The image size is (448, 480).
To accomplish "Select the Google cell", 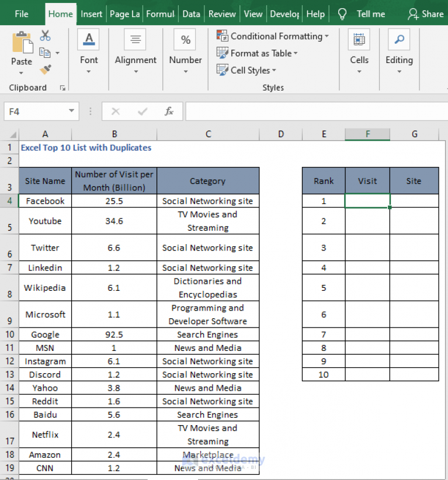I will 46,334.
